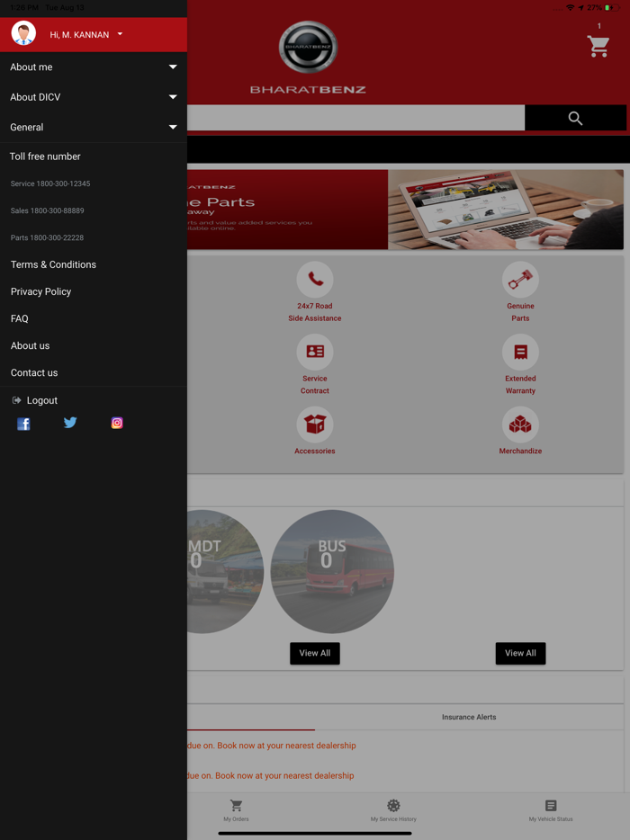Call Parts 1800-300-22228 number
The width and height of the screenshot is (630, 840).
tap(47, 237)
